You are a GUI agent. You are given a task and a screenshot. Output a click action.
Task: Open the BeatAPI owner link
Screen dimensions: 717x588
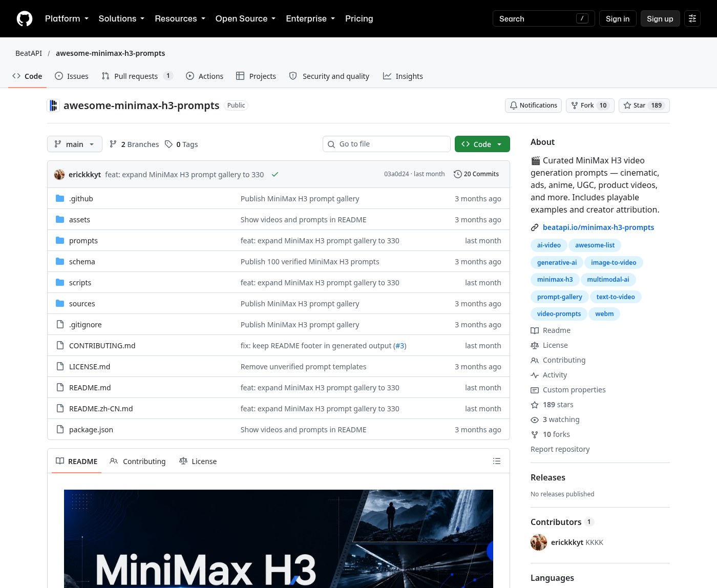29,53
